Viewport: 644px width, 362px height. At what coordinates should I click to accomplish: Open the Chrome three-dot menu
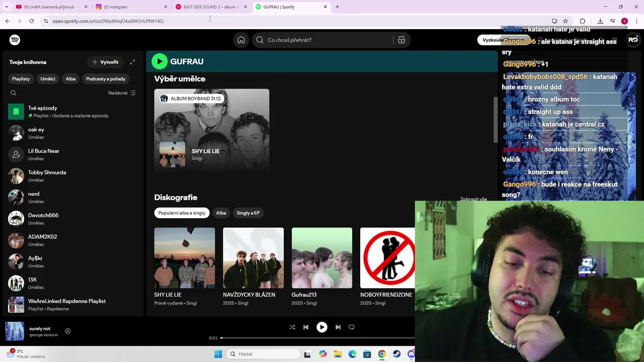click(636, 21)
